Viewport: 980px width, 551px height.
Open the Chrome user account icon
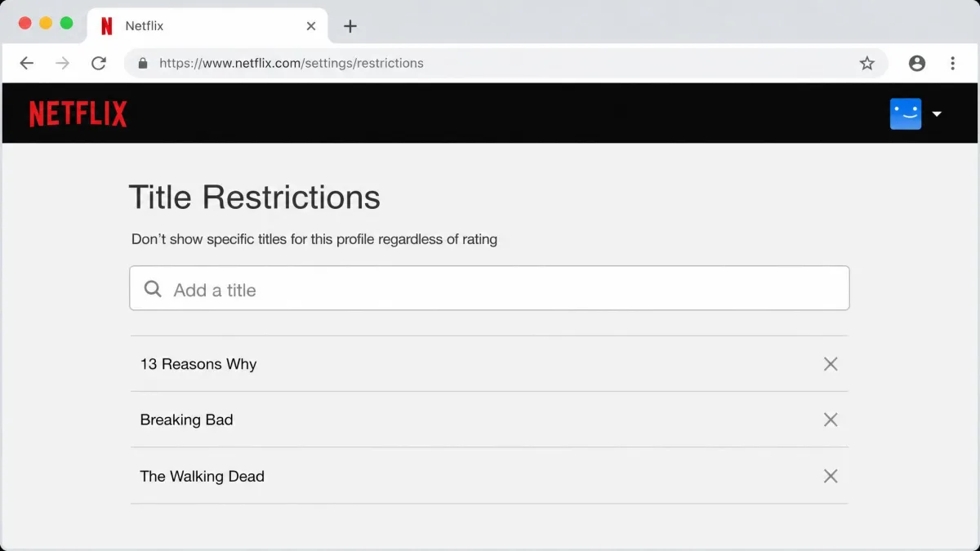[x=917, y=63]
